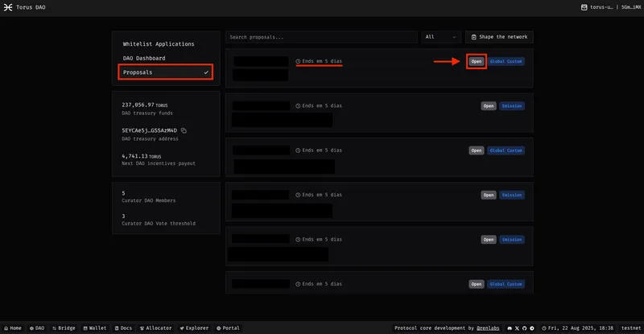
Task: Copy the DAO treasury address
Action: point(184,130)
